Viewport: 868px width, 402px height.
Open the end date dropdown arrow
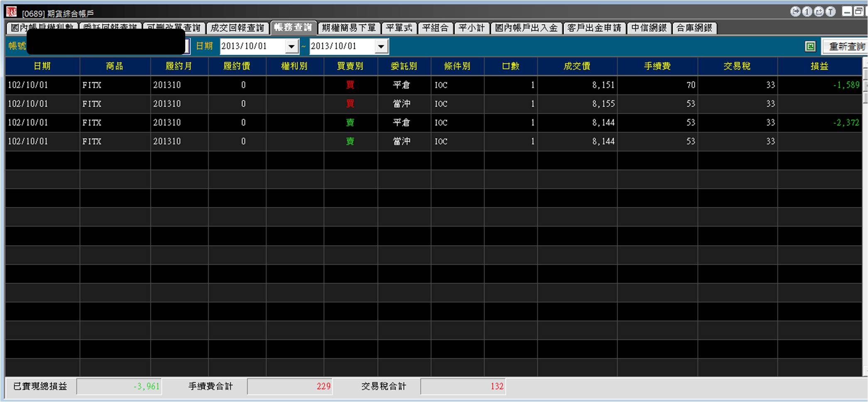[x=381, y=46]
